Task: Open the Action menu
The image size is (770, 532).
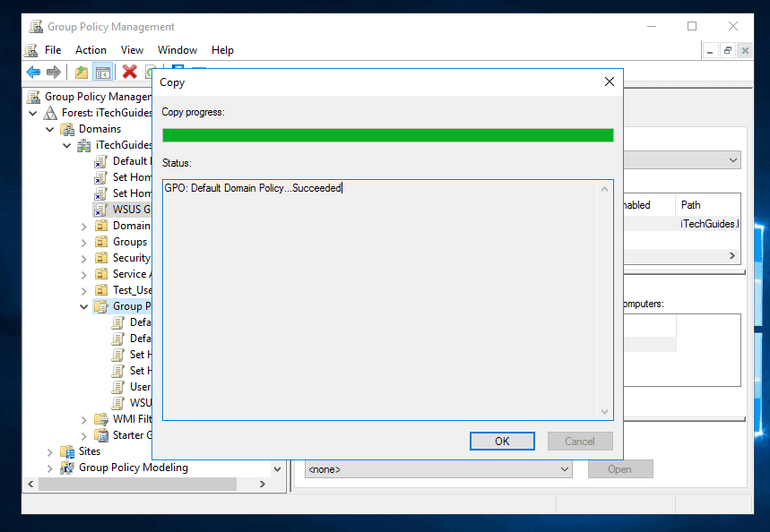Action: [x=91, y=50]
